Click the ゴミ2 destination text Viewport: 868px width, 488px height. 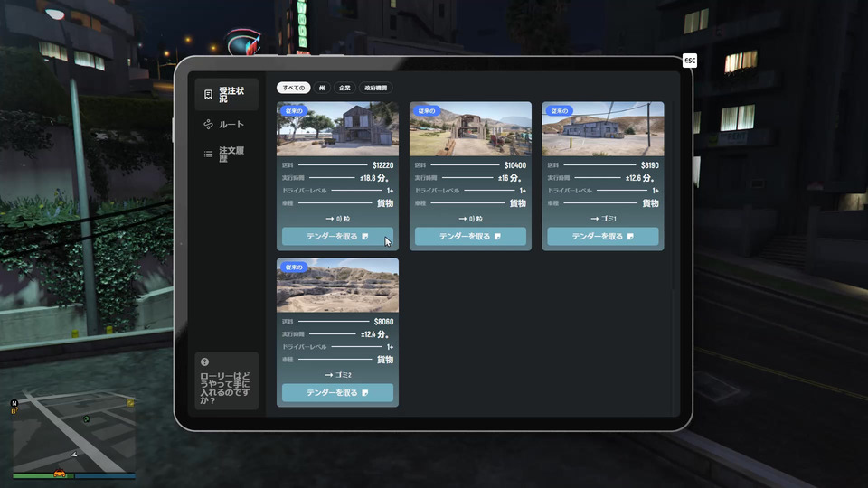344,375
